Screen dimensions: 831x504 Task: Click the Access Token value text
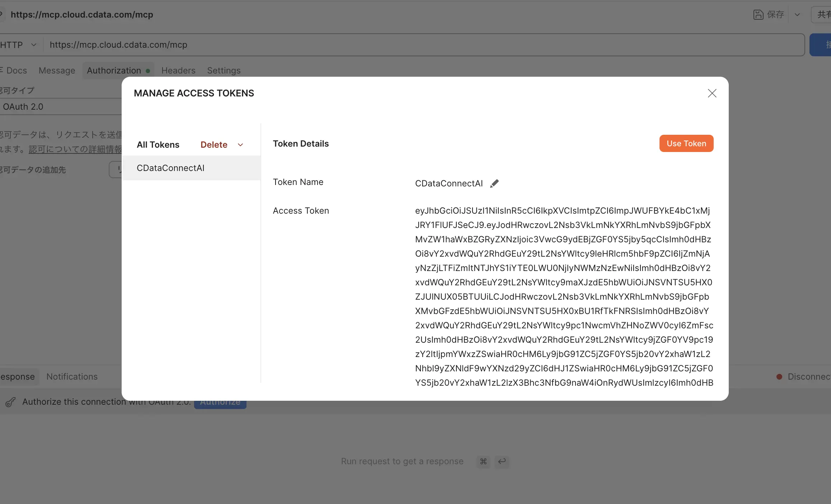[x=563, y=296]
